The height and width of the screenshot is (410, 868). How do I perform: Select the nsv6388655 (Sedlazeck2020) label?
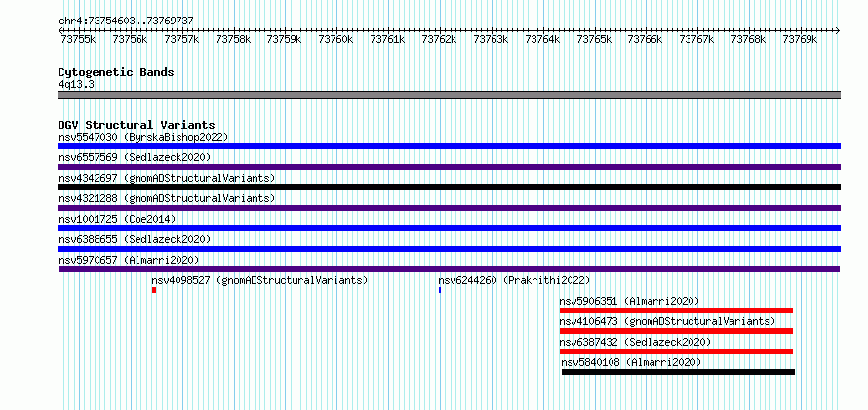pos(135,239)
